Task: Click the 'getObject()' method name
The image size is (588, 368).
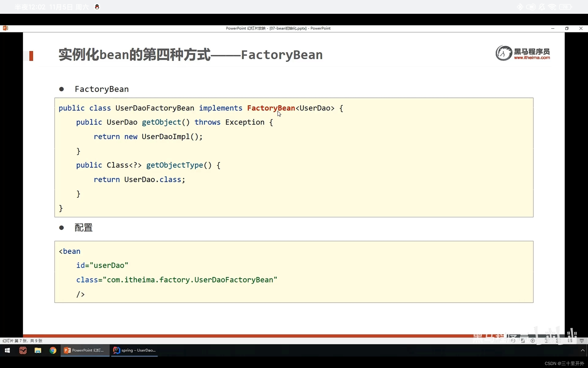Action: 165,122
